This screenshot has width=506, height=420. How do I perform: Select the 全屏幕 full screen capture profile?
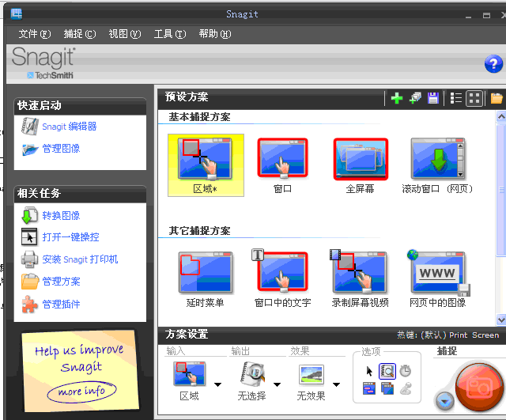pyautogui.click(x=361, y=166)
